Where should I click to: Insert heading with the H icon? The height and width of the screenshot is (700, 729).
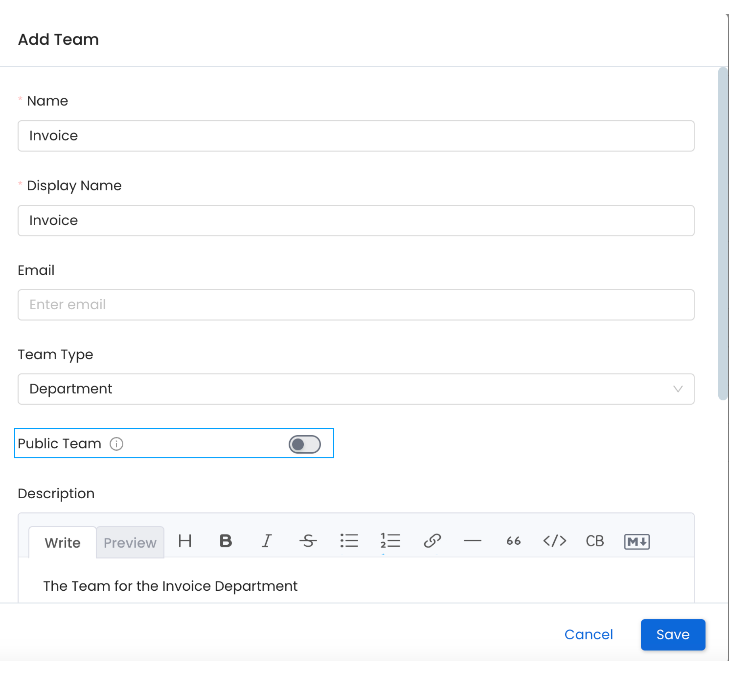pos(185,541)
